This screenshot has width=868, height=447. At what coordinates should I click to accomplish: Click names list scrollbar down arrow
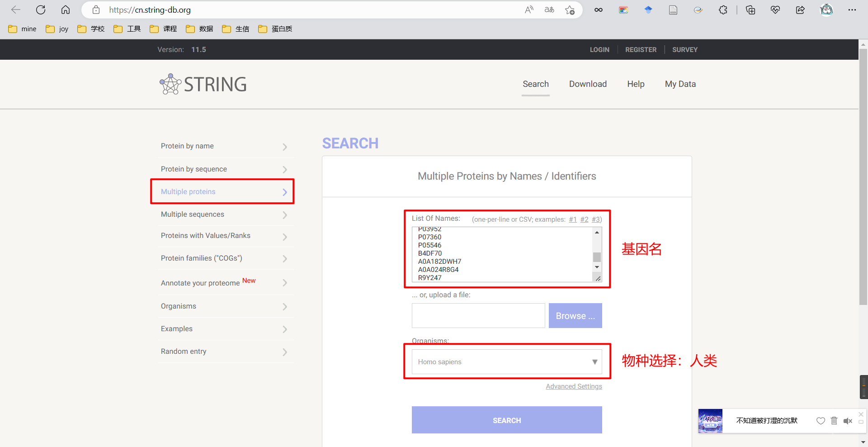tap(597, 267)
